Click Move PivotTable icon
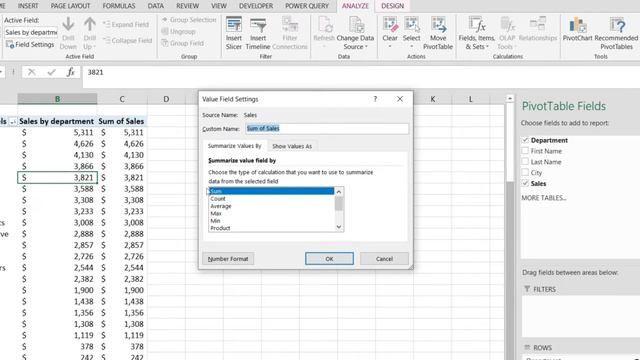Viewport: 640px width, 360px height. point(438,24)
